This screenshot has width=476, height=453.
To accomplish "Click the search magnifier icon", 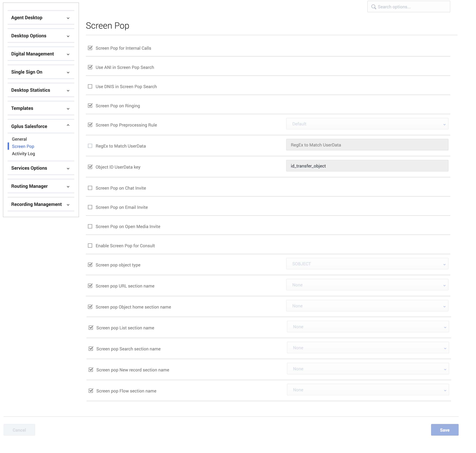I will click(x=373, y=7).
